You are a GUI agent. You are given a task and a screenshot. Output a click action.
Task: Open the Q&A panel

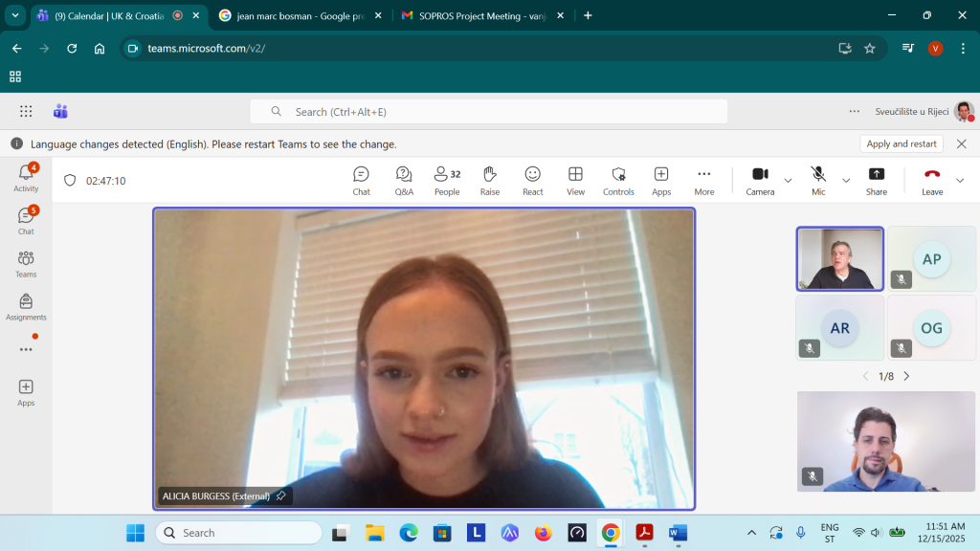tap(404, 179)
